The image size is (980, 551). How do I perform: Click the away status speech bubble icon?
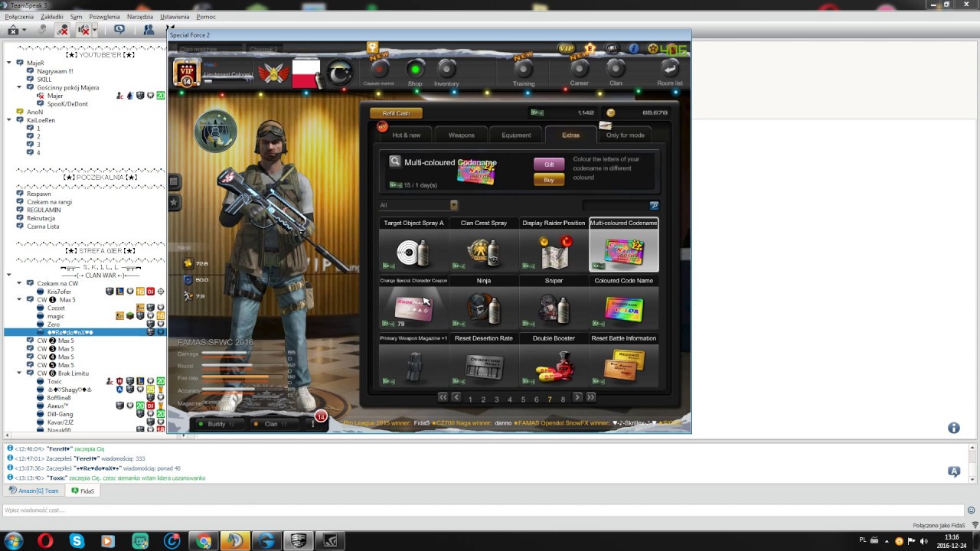click(119, 30)
